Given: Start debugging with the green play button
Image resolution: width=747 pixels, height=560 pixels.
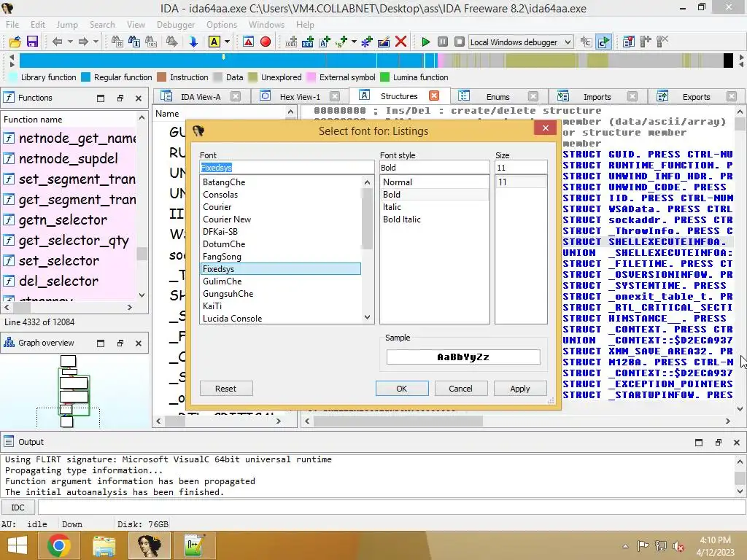Looking at the screenshot, I should click(x=426, y=42).
